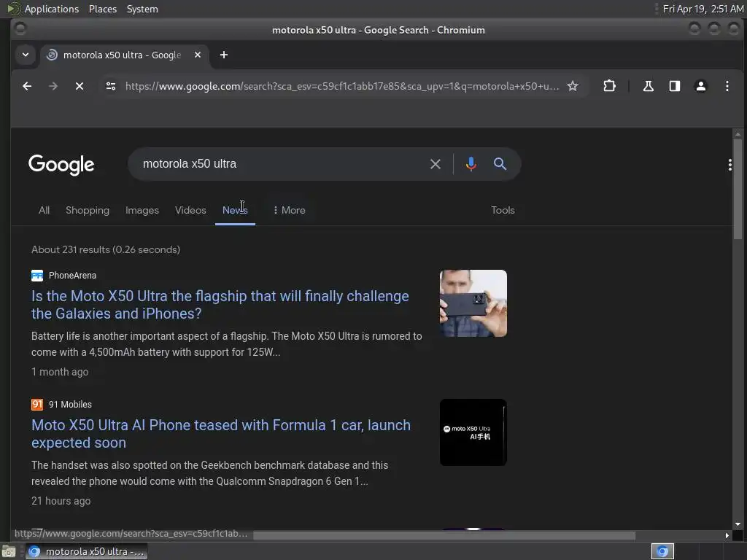747x560 pixels.
Task: Click the About 231 results text
Action: (x=106, y=249)
